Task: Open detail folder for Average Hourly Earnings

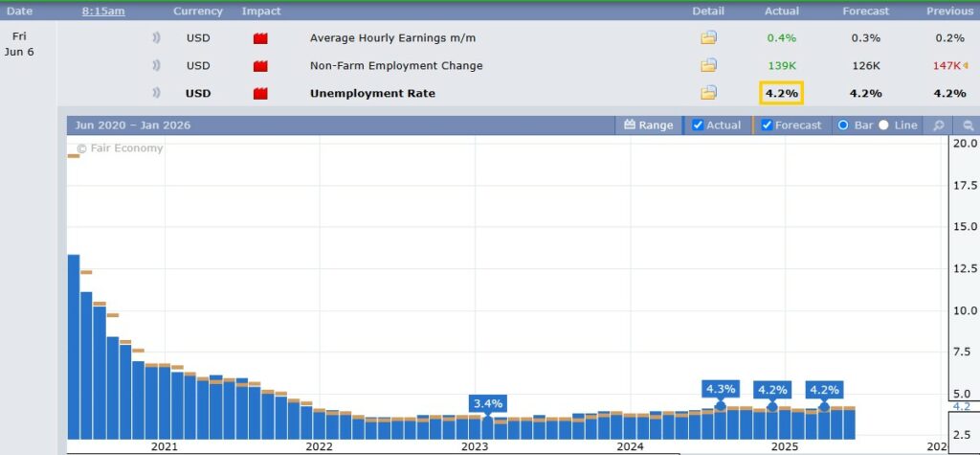Action: [x=708, y=38]
